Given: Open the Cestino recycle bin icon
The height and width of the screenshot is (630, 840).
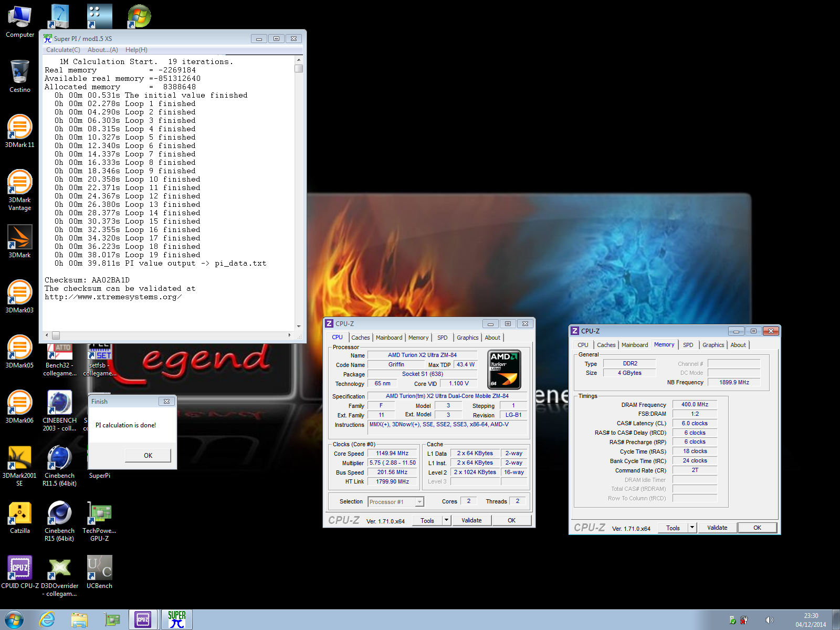Looking at the screenshot, I should (20, 77).
